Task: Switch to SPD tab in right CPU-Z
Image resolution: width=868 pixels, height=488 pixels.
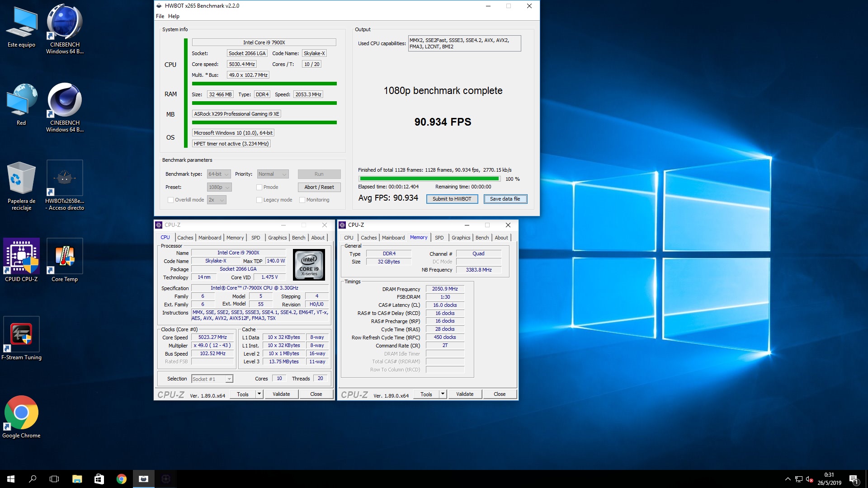Action: pyautogui.click(x=439, y=238)
